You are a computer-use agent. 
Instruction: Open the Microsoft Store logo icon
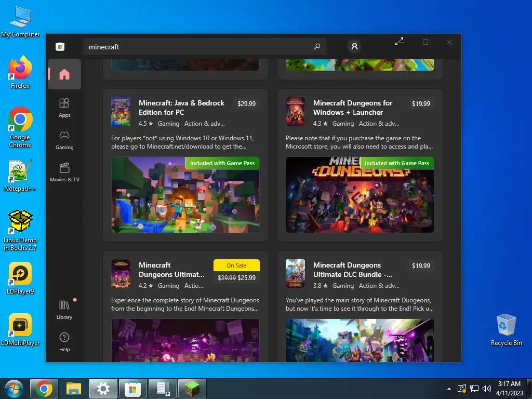click(x=60, y=46)
